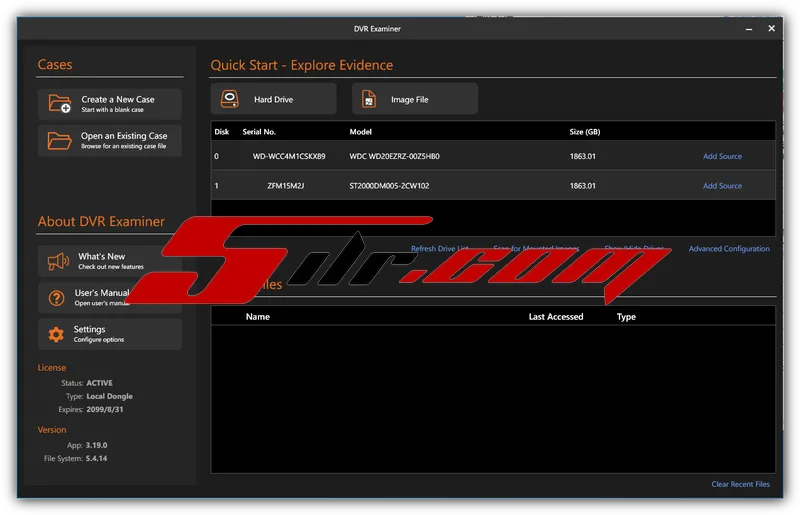Image resolution: width=800 pixels, height=515 pixels.
Task: Click the Settings gear icon
Action: pyautogui.click(x=56, y=334)
